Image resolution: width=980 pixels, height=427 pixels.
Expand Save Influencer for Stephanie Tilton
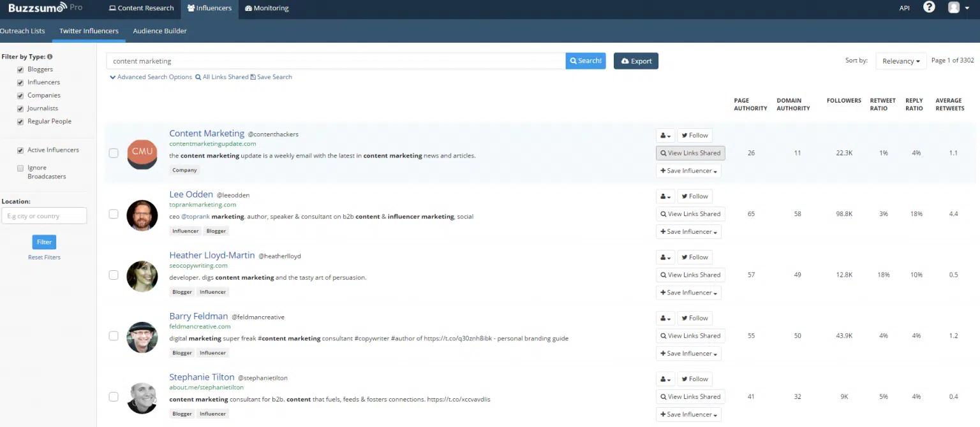(688, 414)
